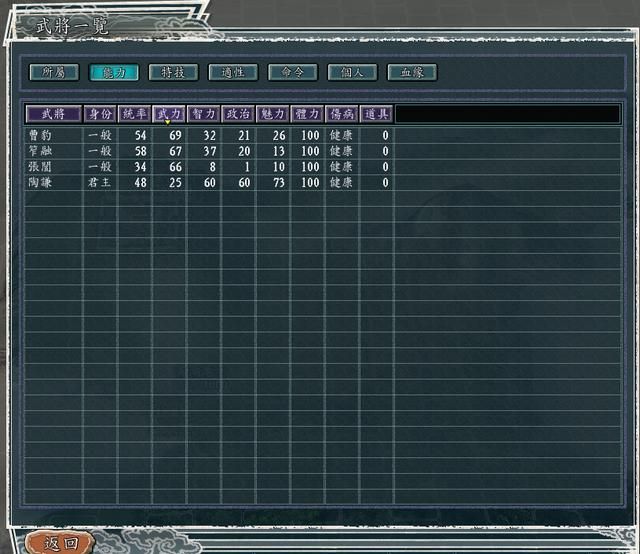The width and height of the screenshot is (640, 554).
Task: Select the 個人 tab
Action: click(x=352, y=73)
